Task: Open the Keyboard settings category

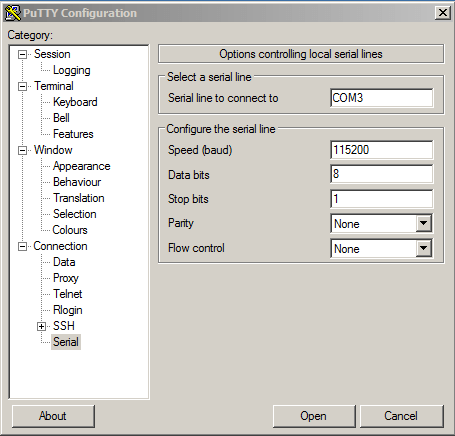Action: tap(75, 102)
